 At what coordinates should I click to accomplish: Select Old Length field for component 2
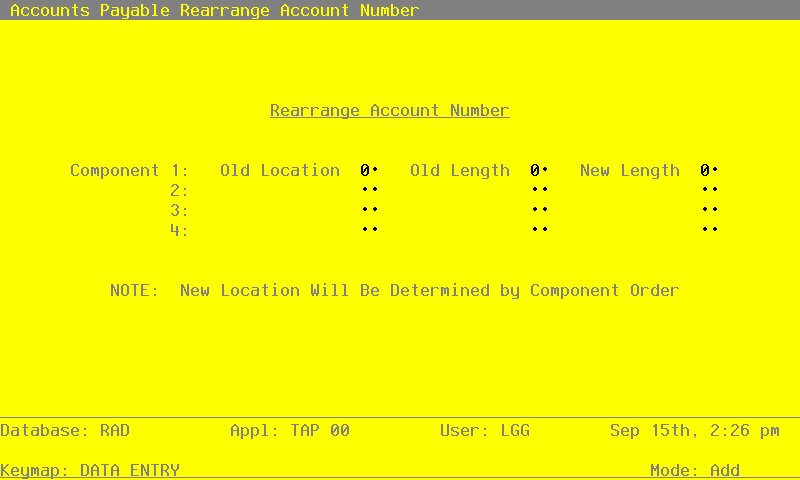pyautogui.click(x=539, y=190)
